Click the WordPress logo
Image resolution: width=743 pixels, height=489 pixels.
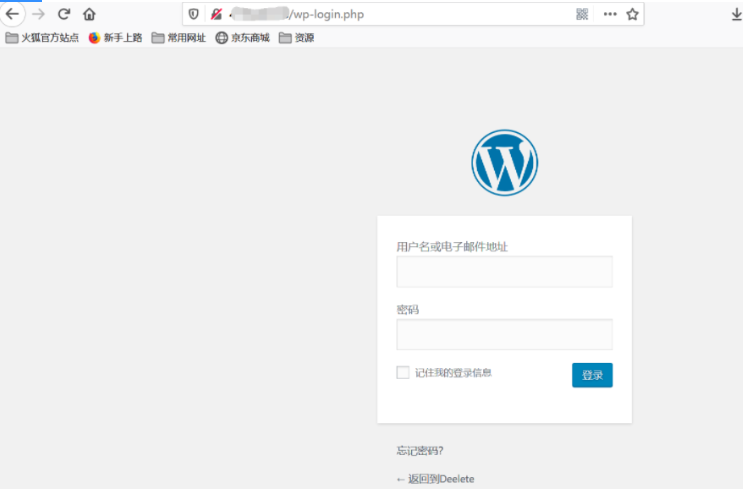coord(505,163)
